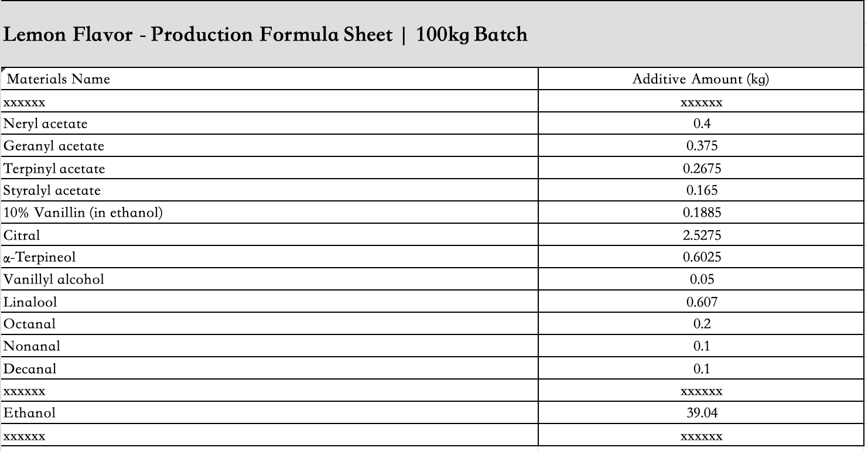The width and height of the screenshot is (868, 451).
Task: Click the Geranyl acetate amount 0.375
Action: coord(701,146)
